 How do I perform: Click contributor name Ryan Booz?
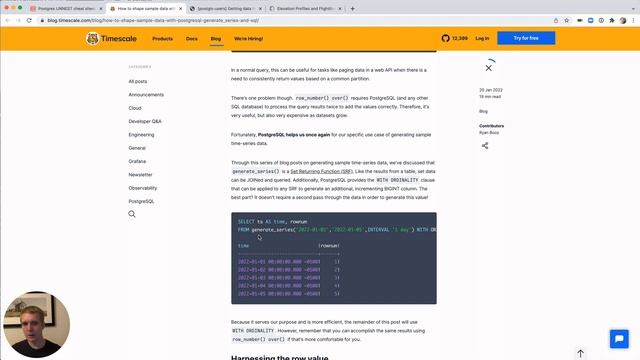coord(489,133)
